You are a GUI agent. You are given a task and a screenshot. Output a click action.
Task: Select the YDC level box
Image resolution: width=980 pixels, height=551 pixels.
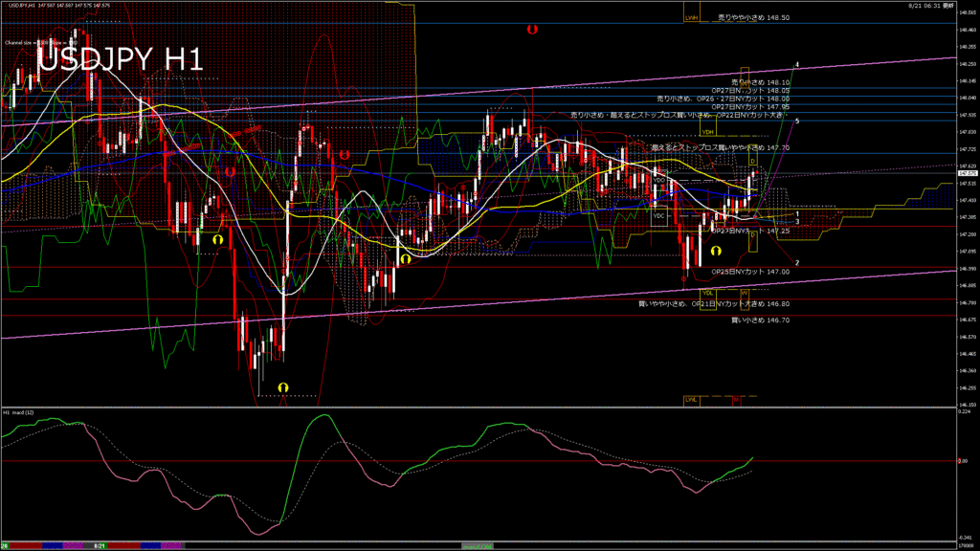[x=658, y=215]
